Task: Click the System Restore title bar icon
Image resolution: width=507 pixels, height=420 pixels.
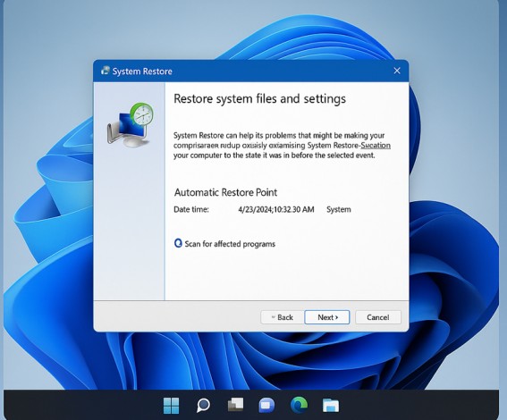Action: click(106, 71)
